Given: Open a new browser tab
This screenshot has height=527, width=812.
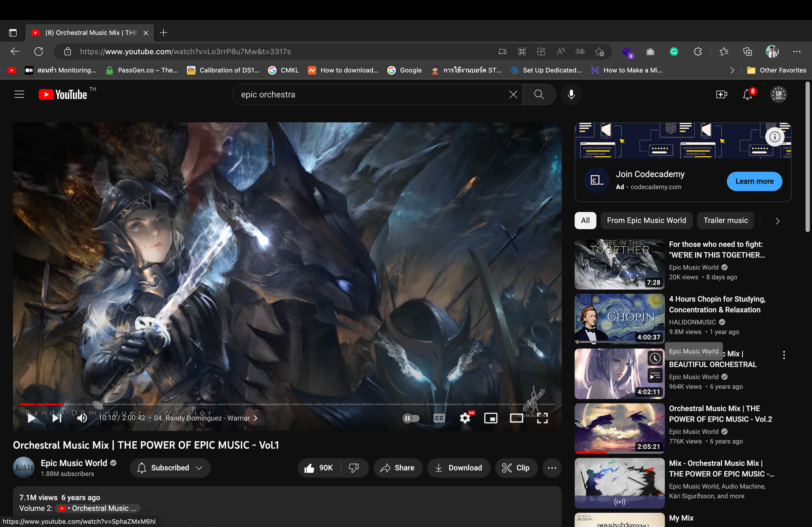Looking at the screenshot, I should point(164,32).
